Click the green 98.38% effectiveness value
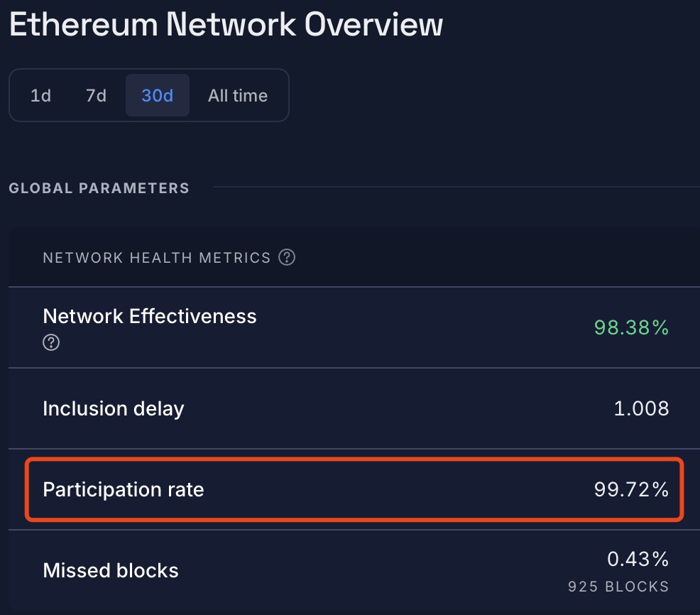 [x=631, y=327]
